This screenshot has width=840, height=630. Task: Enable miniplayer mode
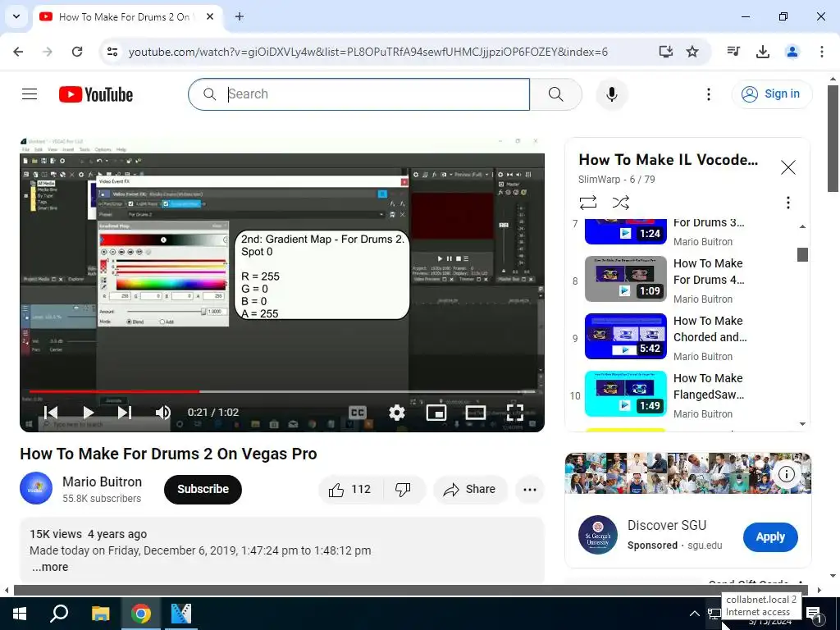436,412
